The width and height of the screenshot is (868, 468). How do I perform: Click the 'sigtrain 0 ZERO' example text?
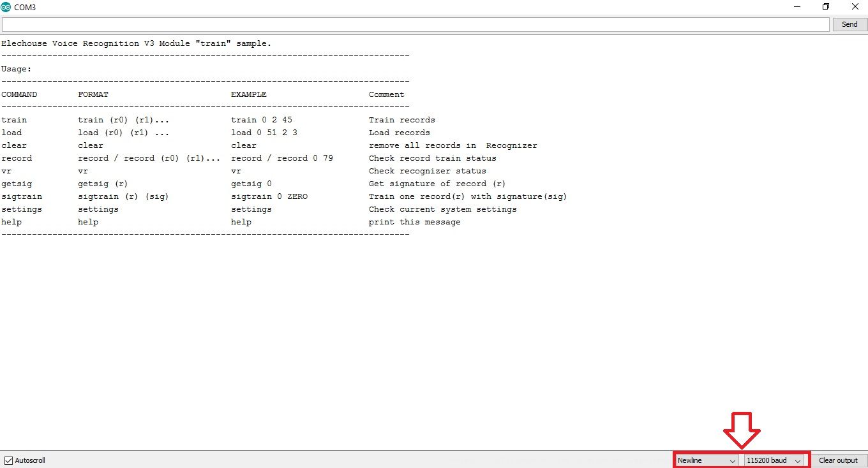269,196
